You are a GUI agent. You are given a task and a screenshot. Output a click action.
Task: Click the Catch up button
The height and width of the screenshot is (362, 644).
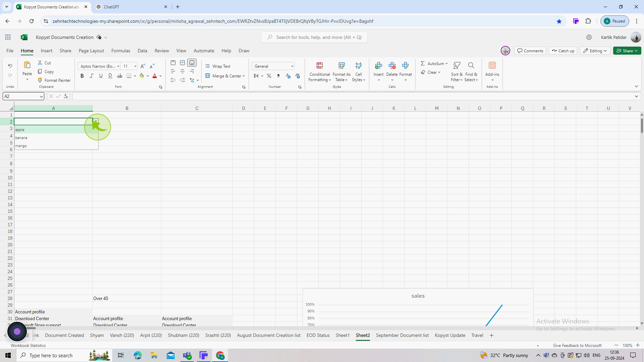(563, 51)
